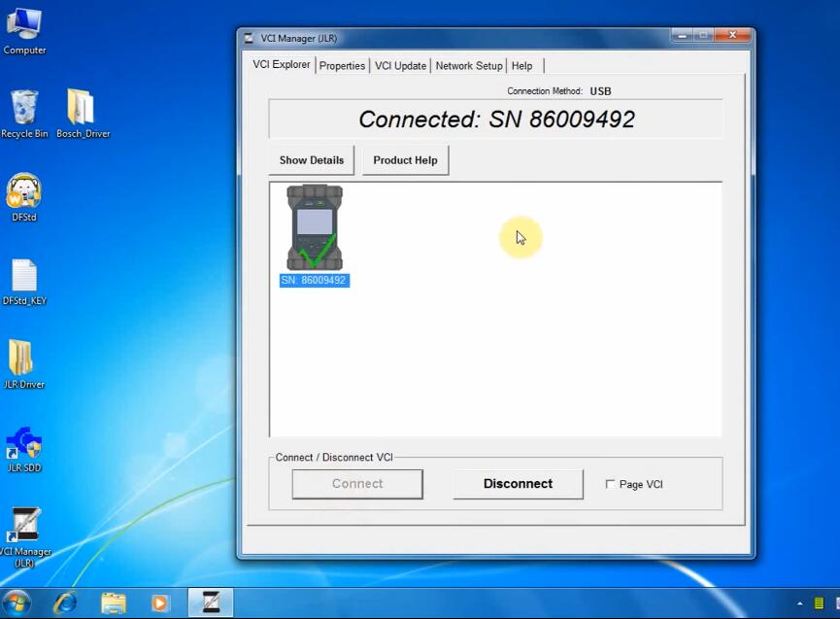This screenshot has width=840, height=619.
Task: Launch the VCI Manager (JLR) desktop shortcut
Action: 24,537
